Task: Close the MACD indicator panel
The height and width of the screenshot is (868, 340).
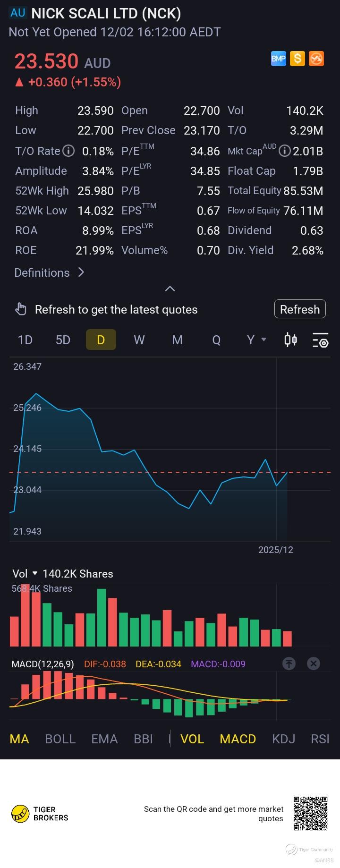Action: tap(314, 664)
